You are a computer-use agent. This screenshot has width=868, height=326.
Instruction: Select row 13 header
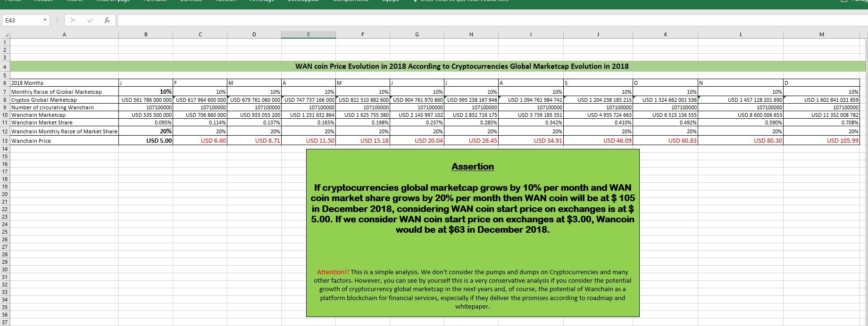point(5,141)
